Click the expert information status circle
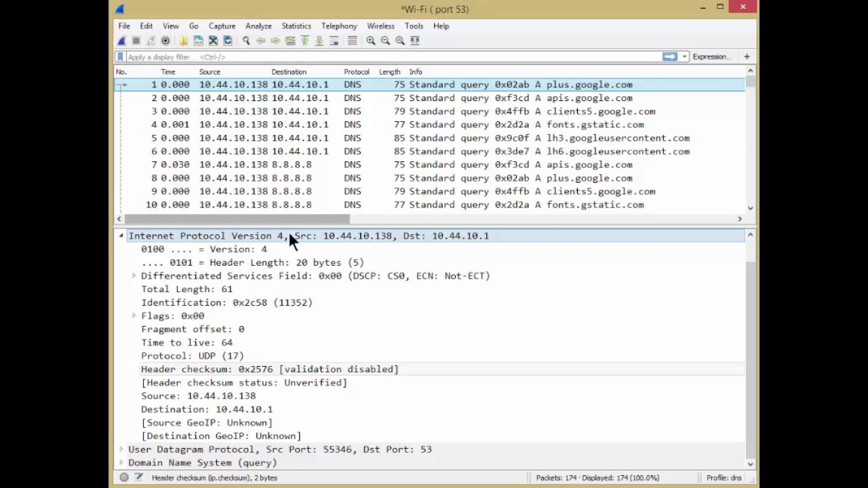 point(124,477)
